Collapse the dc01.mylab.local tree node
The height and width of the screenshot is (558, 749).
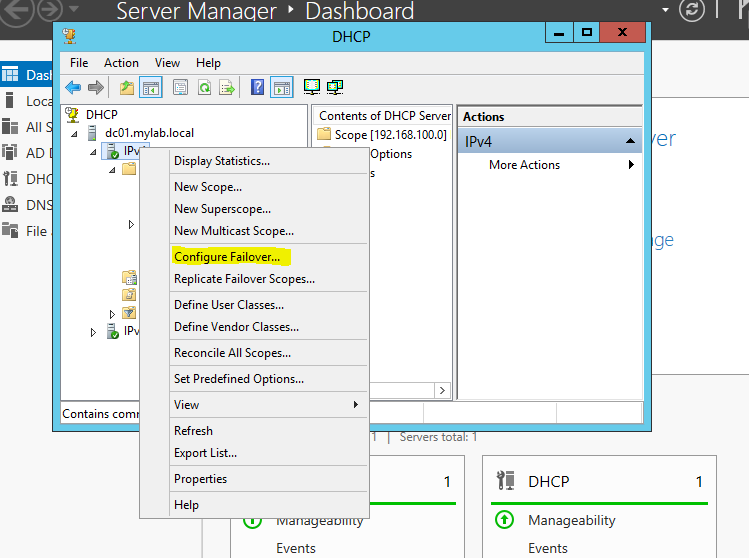(75, 134)
